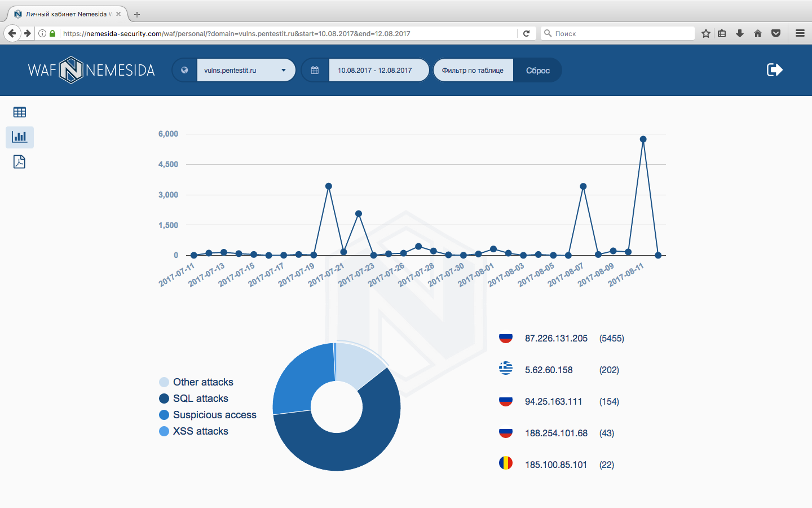Viewport: 812px width, 508px height.
Task: Click the Поиск search field
Action: pyautogui.click(x=617, y=33)
